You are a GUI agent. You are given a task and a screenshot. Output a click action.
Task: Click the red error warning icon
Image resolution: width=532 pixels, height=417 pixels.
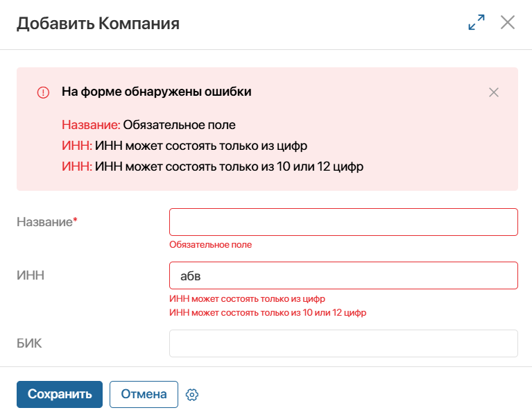pos(43,92)
